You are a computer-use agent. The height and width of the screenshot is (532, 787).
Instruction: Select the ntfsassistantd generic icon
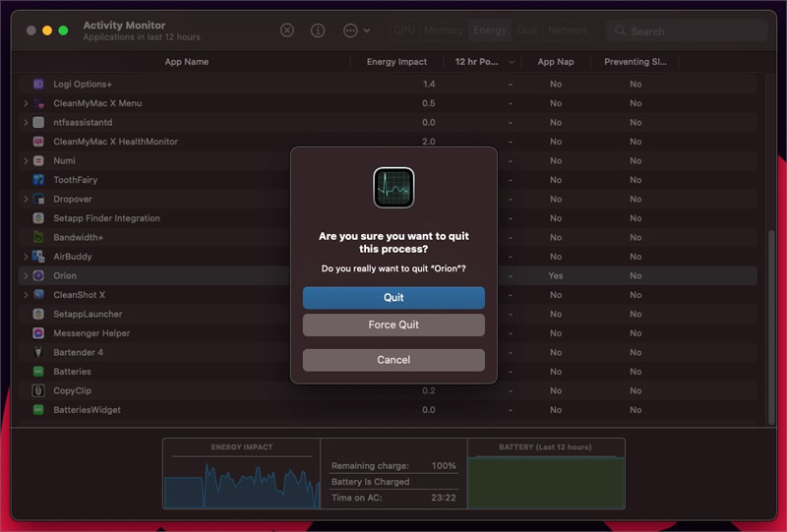[38, 123]
